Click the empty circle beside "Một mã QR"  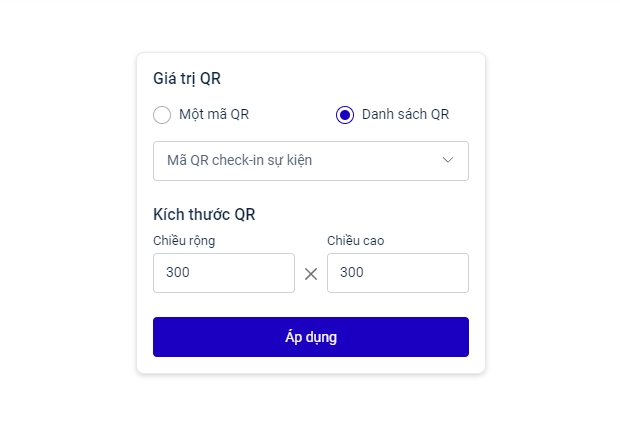162,115
